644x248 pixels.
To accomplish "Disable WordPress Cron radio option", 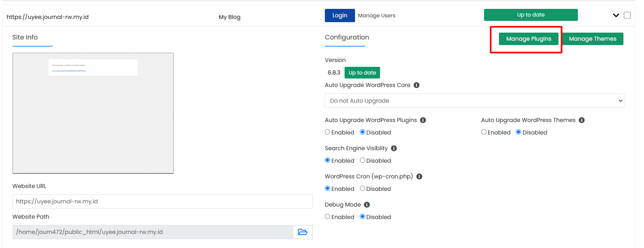I will tap(362, 188).
